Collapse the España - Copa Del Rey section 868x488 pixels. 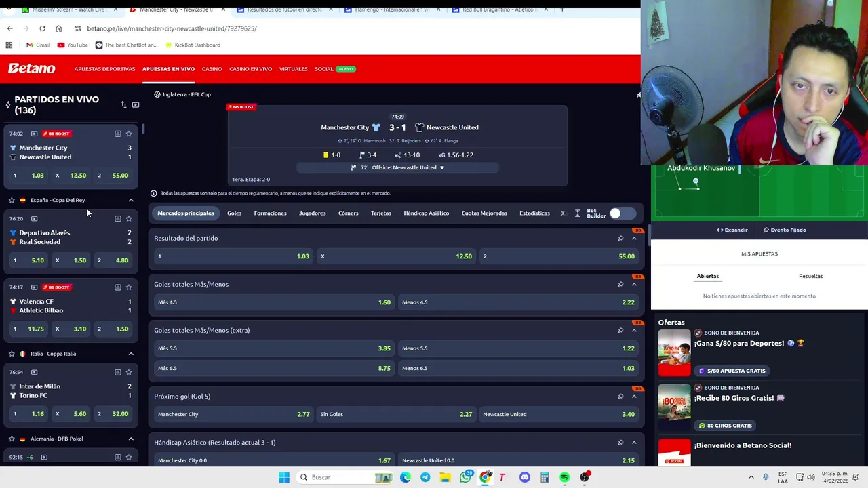131,200
